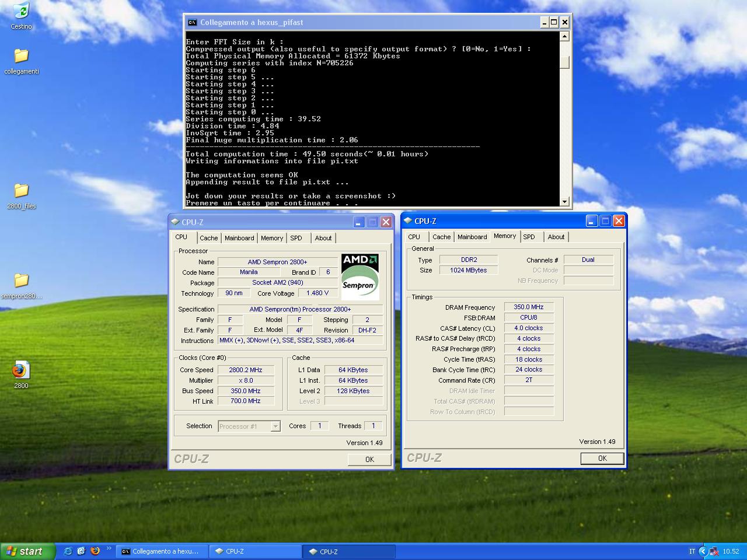Open Cache tab in left CPU-Z
747x560 pixels.
click(x=208, y=238)
